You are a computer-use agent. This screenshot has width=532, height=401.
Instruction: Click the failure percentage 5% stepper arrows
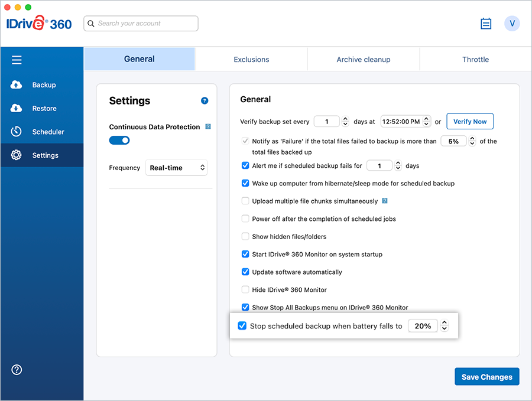(472, 141)
